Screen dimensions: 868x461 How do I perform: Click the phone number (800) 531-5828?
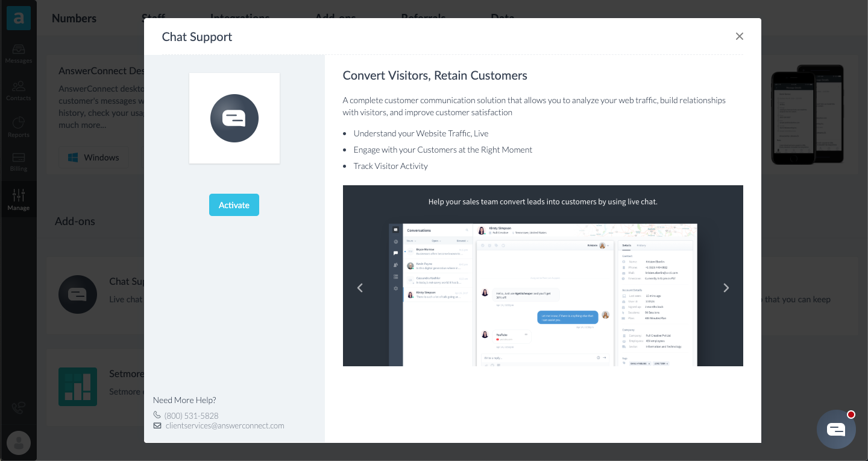tap(191, 416)
